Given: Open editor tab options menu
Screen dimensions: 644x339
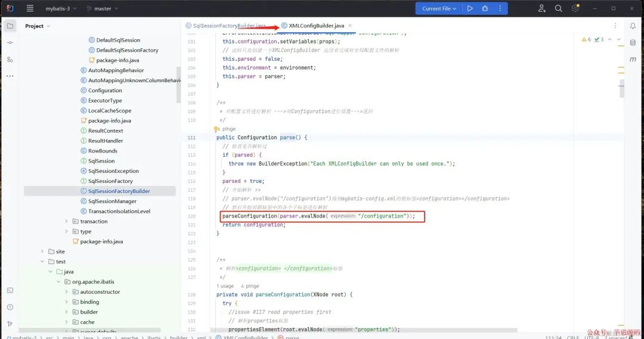Looking at the screenshot, I should (x=615, y=26).
